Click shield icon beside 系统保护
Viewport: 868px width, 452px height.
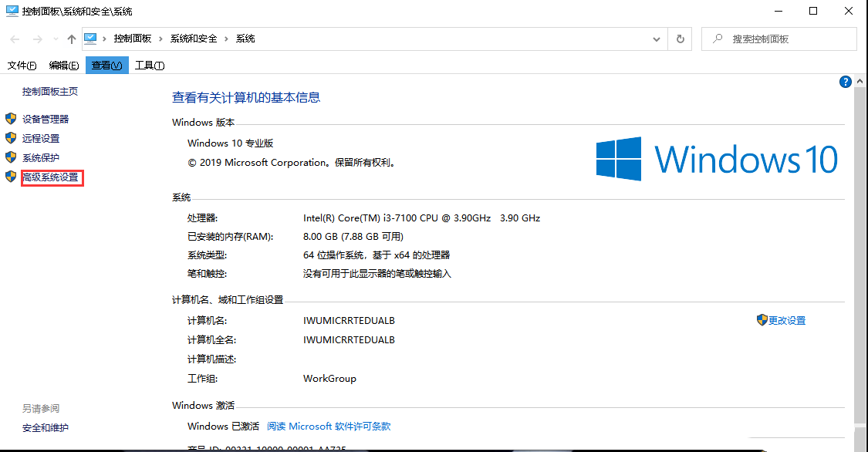click(11, 157)
